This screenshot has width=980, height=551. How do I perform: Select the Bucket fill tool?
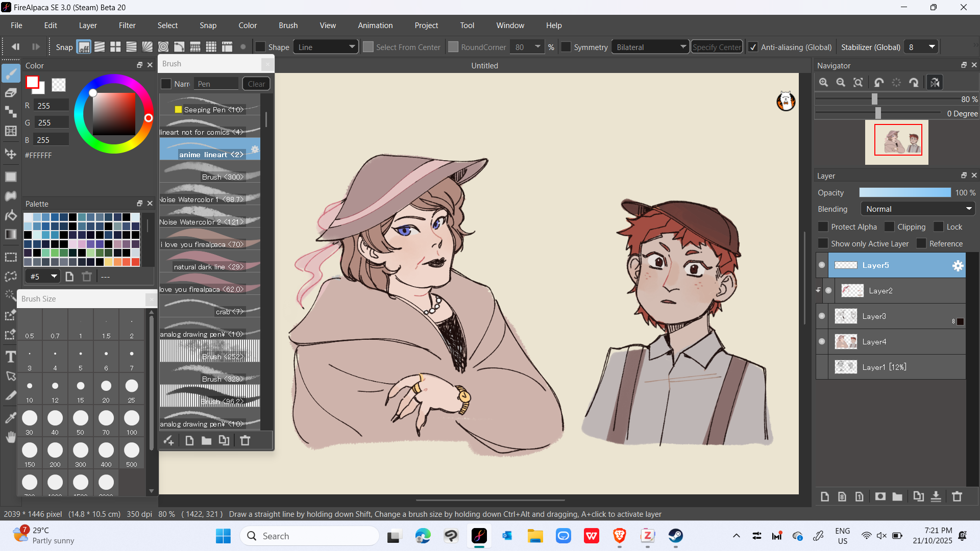[x=11, y=215]
